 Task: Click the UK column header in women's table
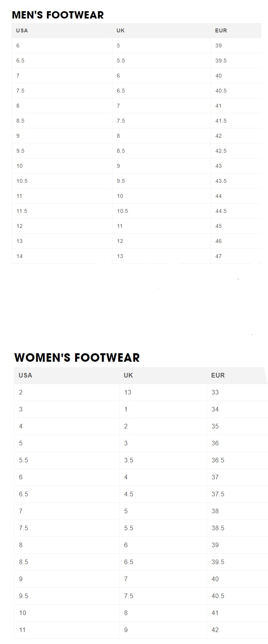point(128,375)
